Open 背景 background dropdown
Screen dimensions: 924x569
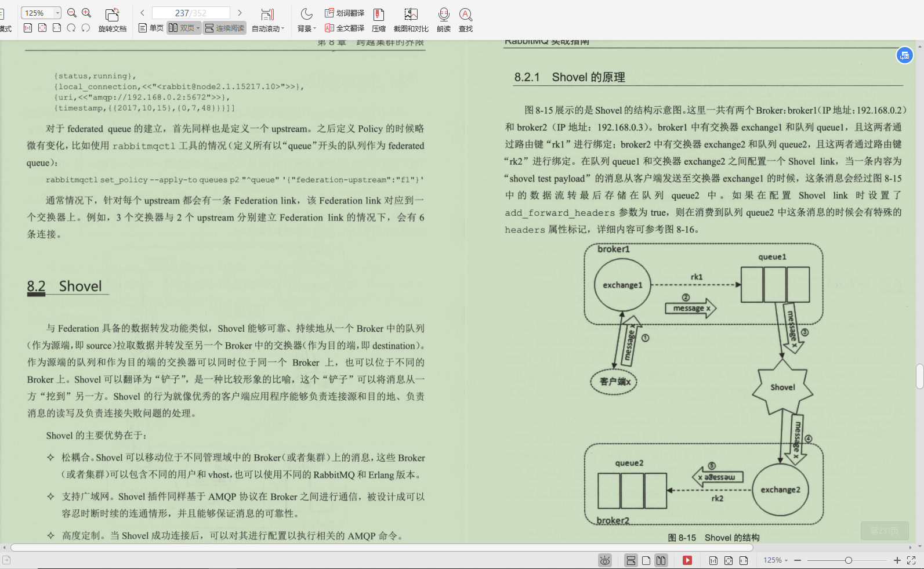coord(306,20)
